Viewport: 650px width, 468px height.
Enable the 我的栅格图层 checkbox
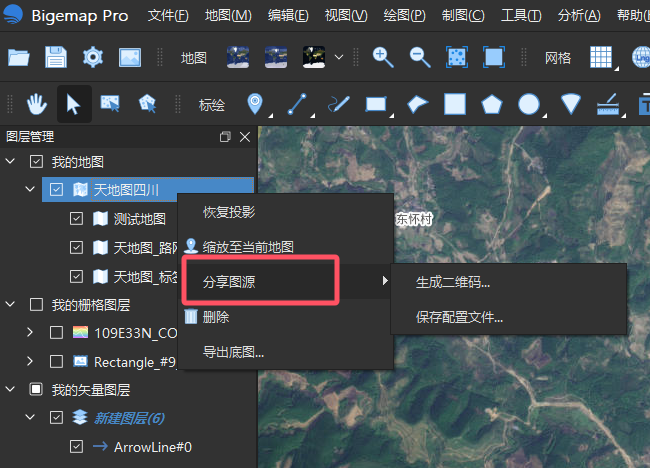tap(36, 305)
